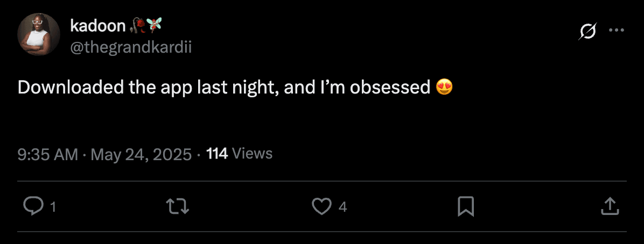Click the heart-eyes emoji in the post

coord(444,87)
